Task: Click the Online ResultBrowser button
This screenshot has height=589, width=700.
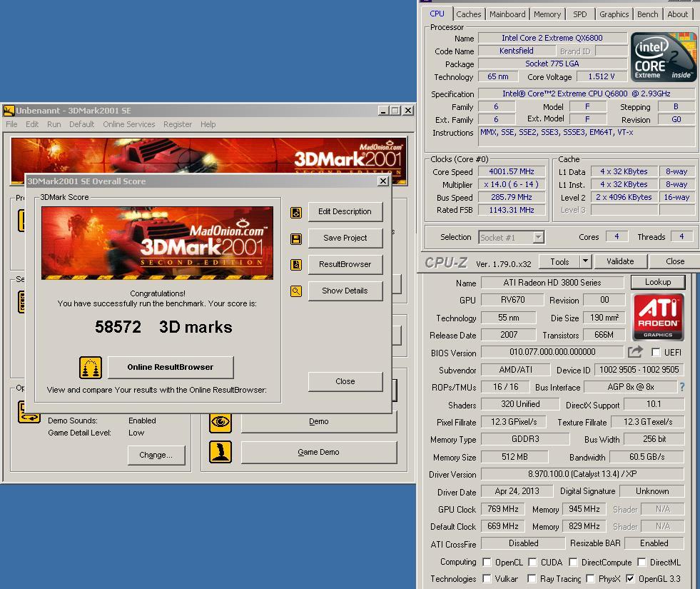Action: [171, 367]
